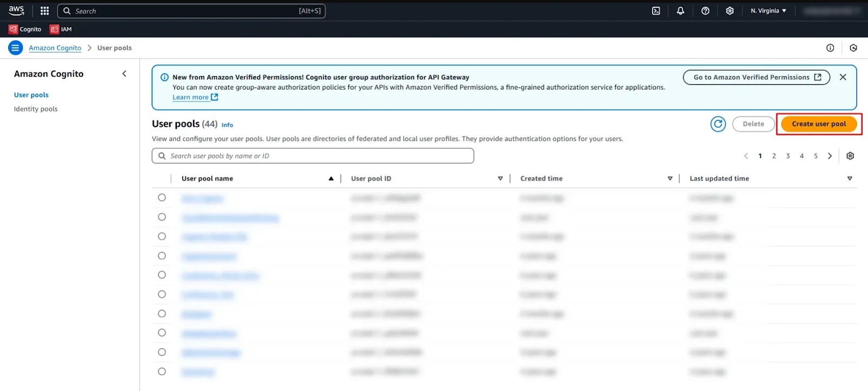Viewport: 868px width, 391px height.
Task: Select the sixth user pool radio button
Action: point(162,294)
